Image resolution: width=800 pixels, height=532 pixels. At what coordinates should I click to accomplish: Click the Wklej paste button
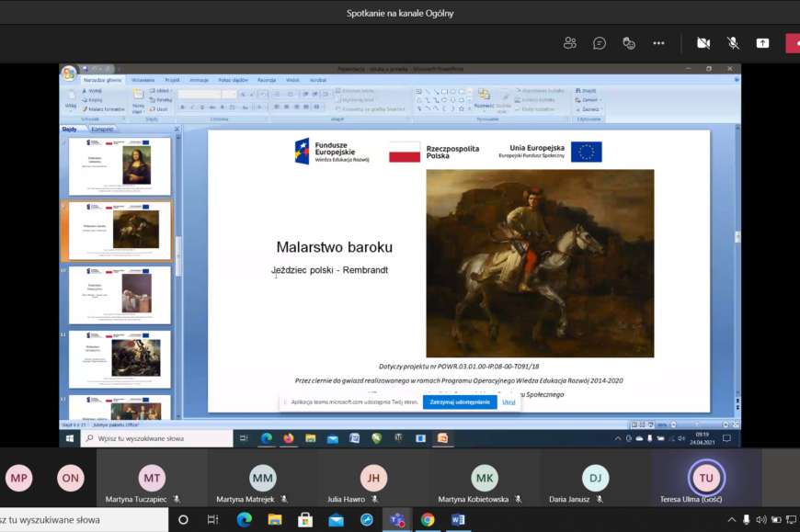coord(71,100)
